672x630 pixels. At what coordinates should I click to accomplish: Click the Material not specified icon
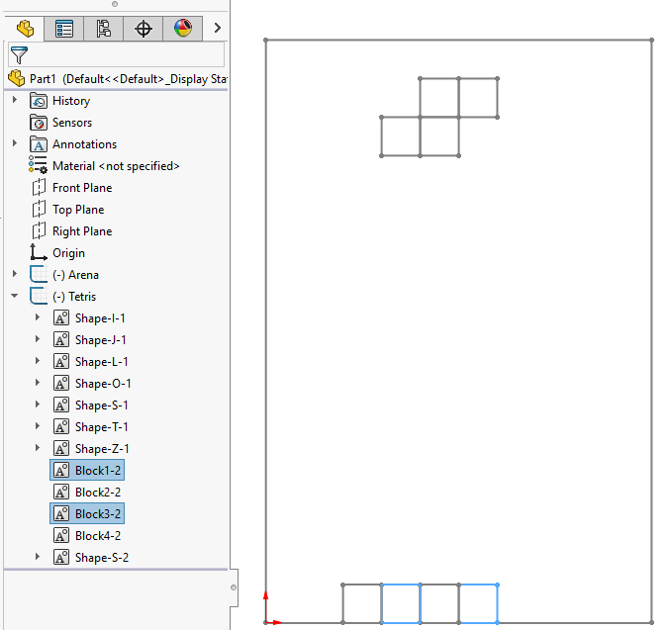(39, 166)
